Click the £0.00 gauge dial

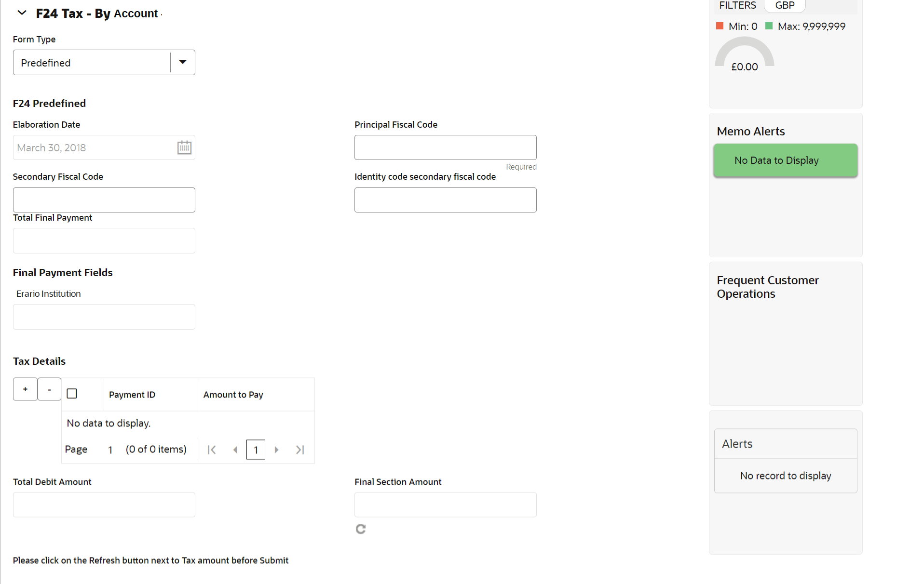pos(744,56)
